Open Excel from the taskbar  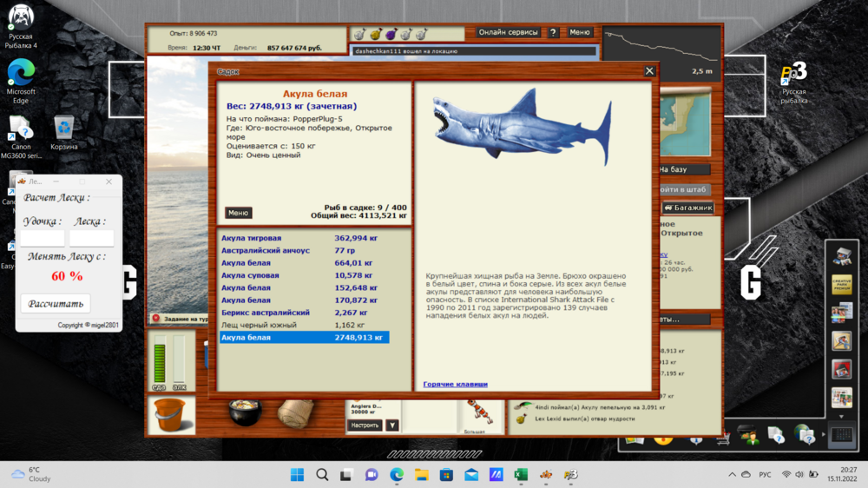[x=521, y=475]
